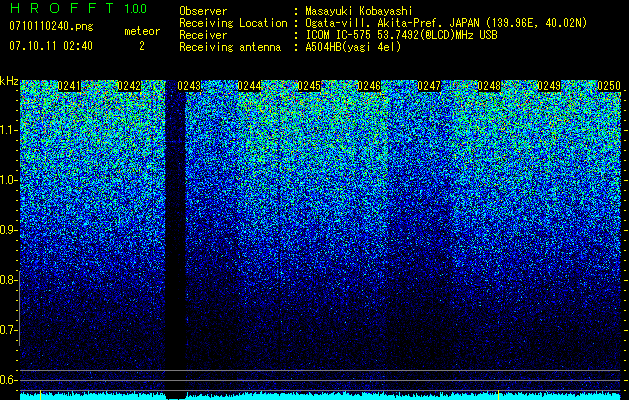Image resolution: width=629 pixels, height=400 pixels.
Task: Click the Receiver label
Action: coord(203,35)
